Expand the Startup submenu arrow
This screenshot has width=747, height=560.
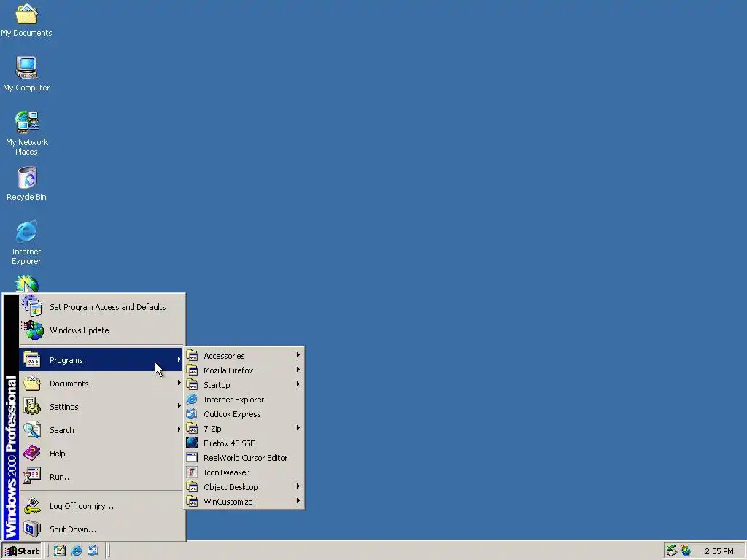click(298, 384)
